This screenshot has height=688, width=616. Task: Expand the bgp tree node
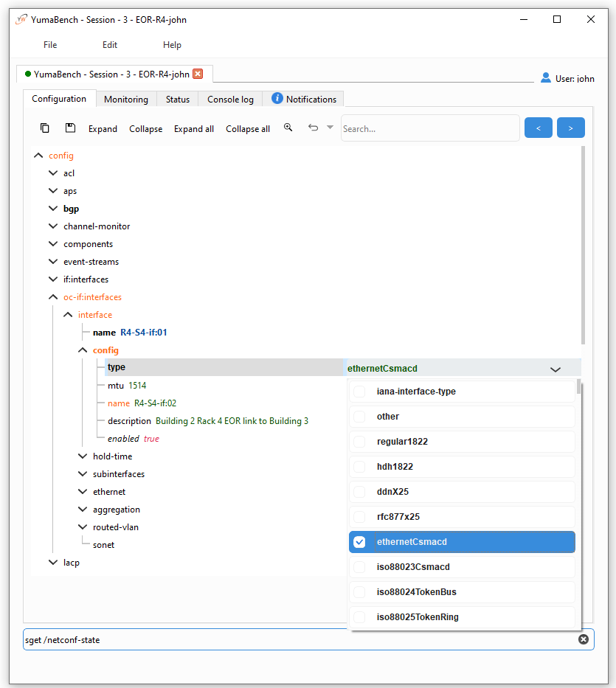click(53, 209)
